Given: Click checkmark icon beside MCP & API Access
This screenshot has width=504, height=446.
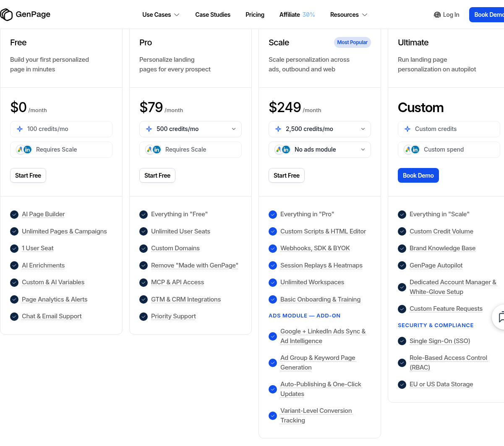Looking at the screenshot, I should pyautogui.click(x=144, y=283).
